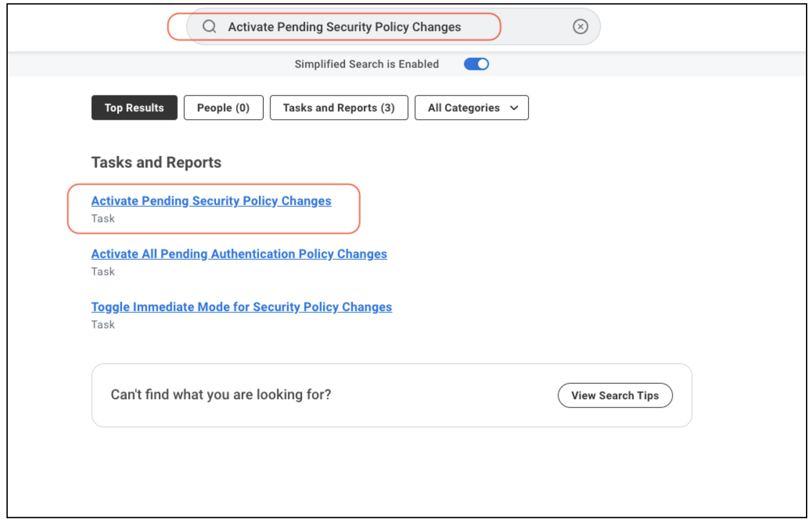The height and width of the screenshot is (524, 812).
Task: Open Activate Pending Security Policy Changes task link
Action: coord(211,201)
